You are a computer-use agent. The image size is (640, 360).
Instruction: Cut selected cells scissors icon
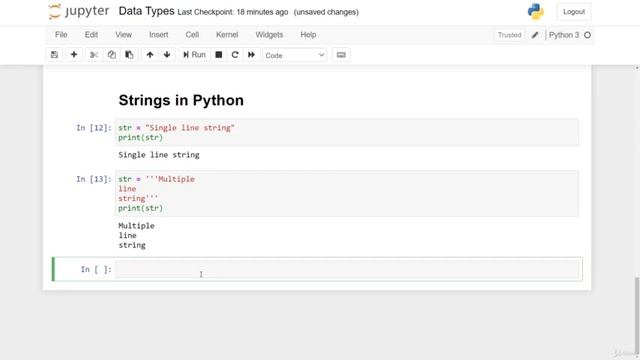[x=94, y=55]
